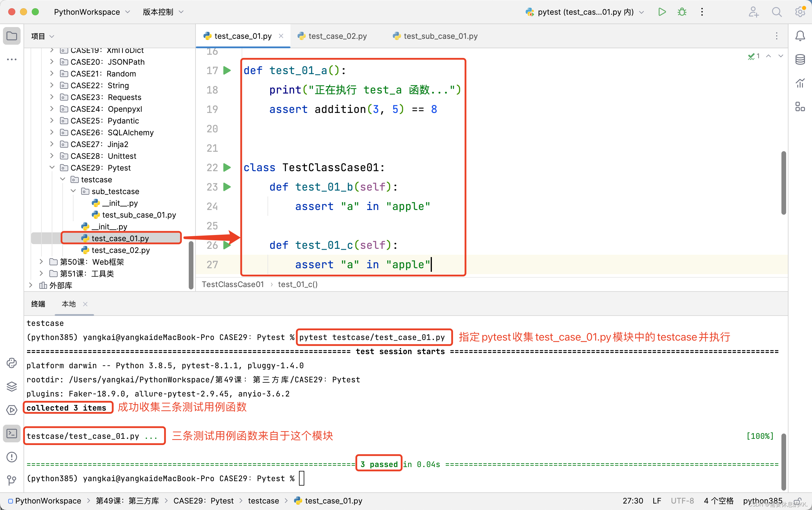The width and height of the screenshot is (812, 510).
Task: Select the 本地 terminal tab
Action: point(69,304)
